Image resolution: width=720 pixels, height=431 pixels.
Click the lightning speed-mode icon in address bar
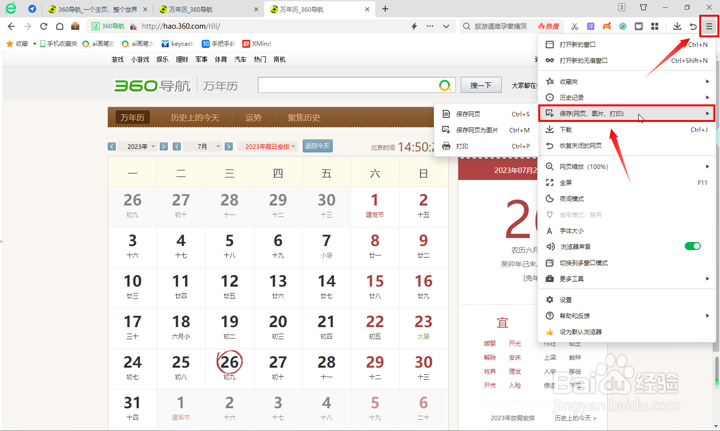point(414,27)
